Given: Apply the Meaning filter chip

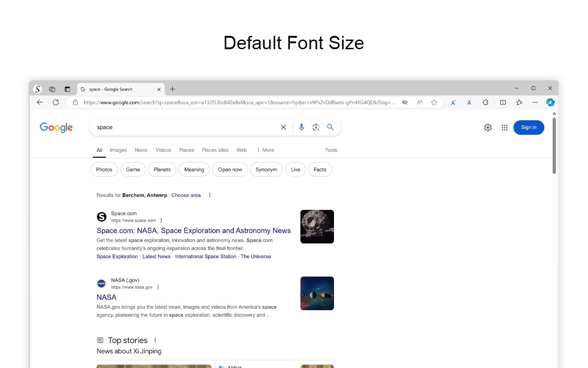Looking at the screenshot, I should point(194,170).
